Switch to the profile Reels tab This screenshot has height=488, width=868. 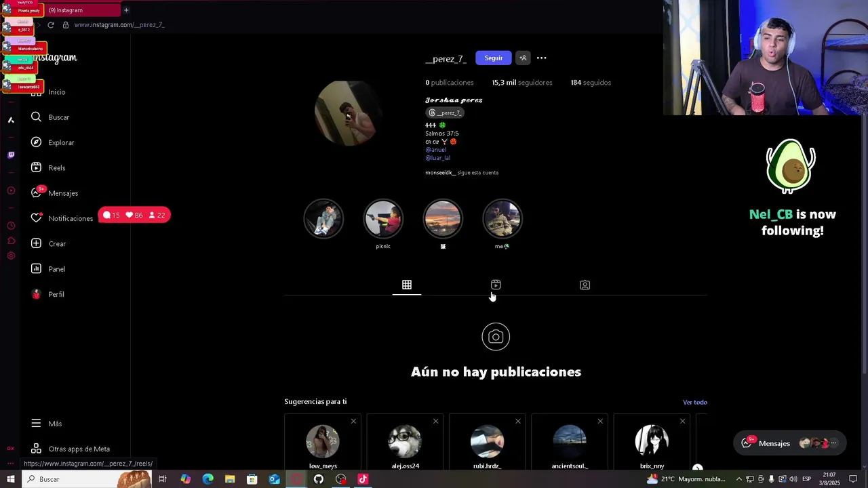point(496,285)
